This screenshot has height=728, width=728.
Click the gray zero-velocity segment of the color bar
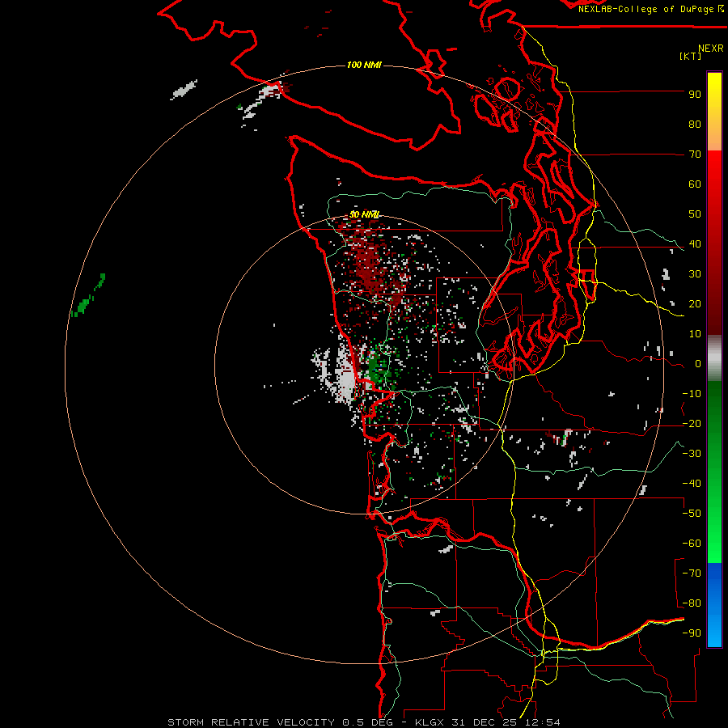tap(714, 358)
